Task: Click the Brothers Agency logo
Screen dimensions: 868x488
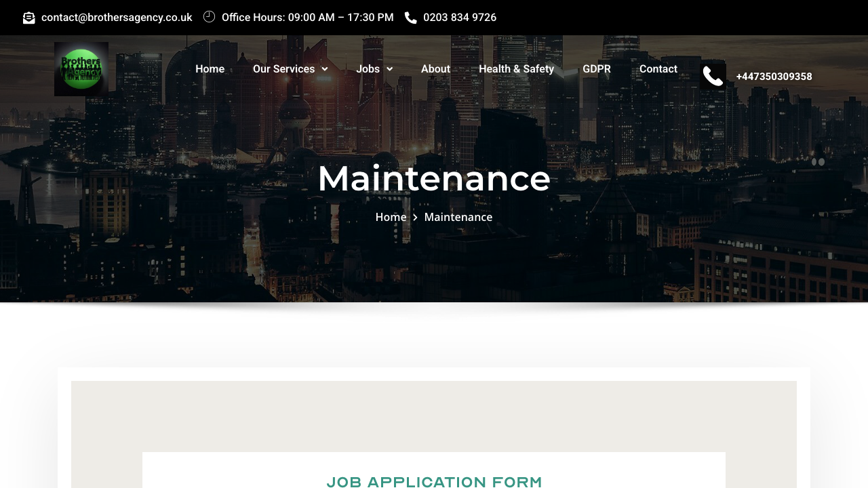Action: point(81,68)
